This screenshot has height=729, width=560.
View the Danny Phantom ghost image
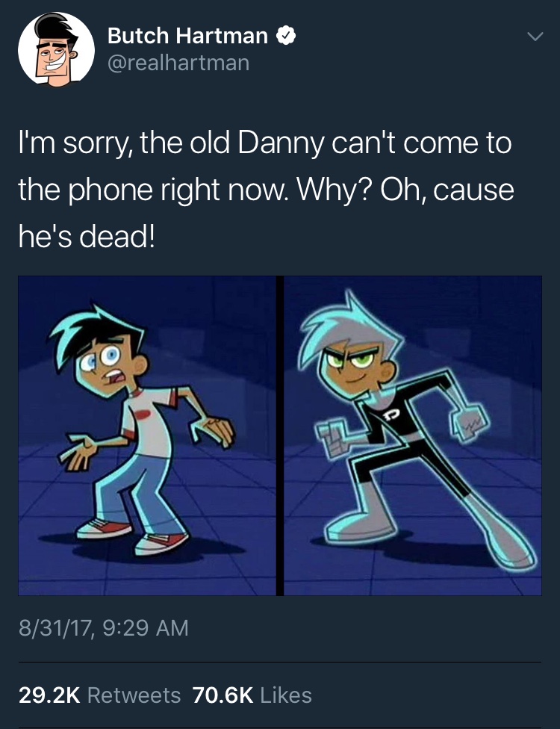pos(413,435)
